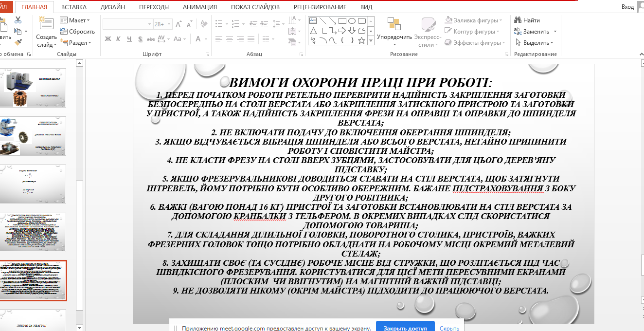The width and height of the screenshot is (644, 331).
Task: Toggle bold Ж formatting
Action: tap(108, 39)
